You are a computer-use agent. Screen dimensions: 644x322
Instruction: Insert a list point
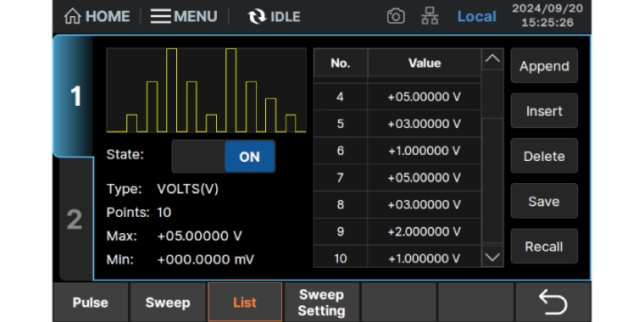click(x=544, y=111)
